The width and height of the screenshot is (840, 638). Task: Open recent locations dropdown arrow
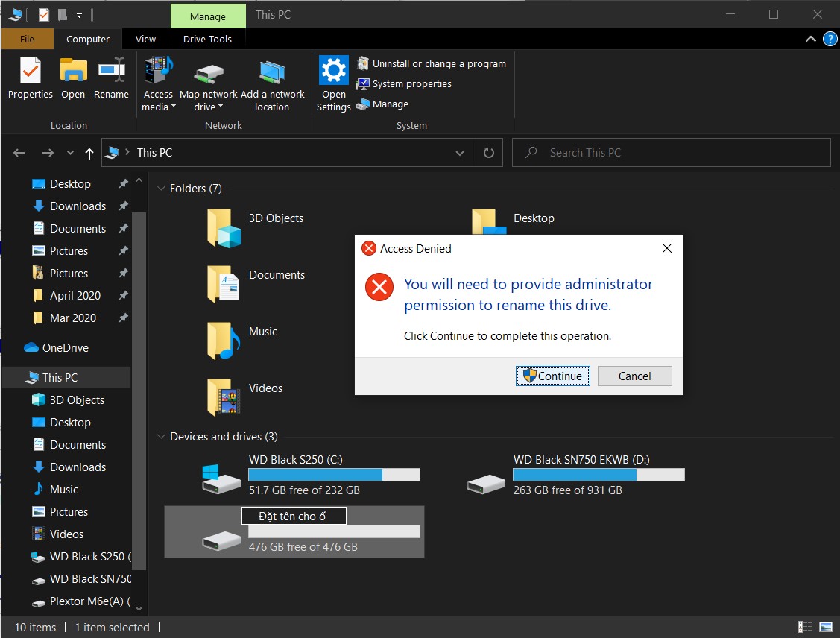pyautogui.click(x=70, y=153)
